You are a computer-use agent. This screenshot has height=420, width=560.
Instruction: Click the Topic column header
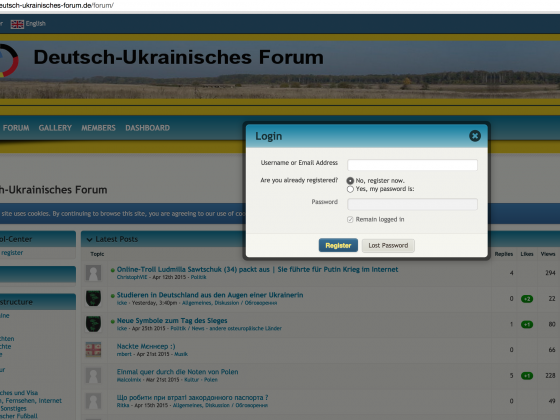(x=97, y=254)
